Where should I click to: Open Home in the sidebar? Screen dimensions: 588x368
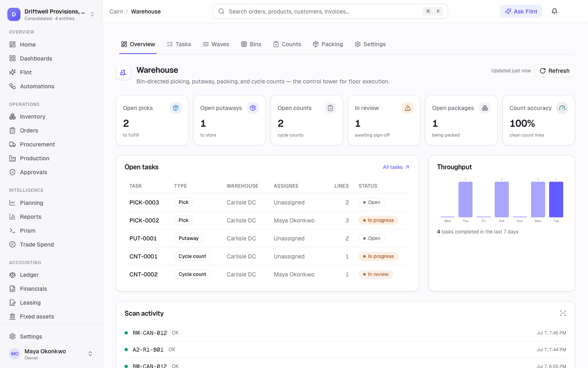51,45
